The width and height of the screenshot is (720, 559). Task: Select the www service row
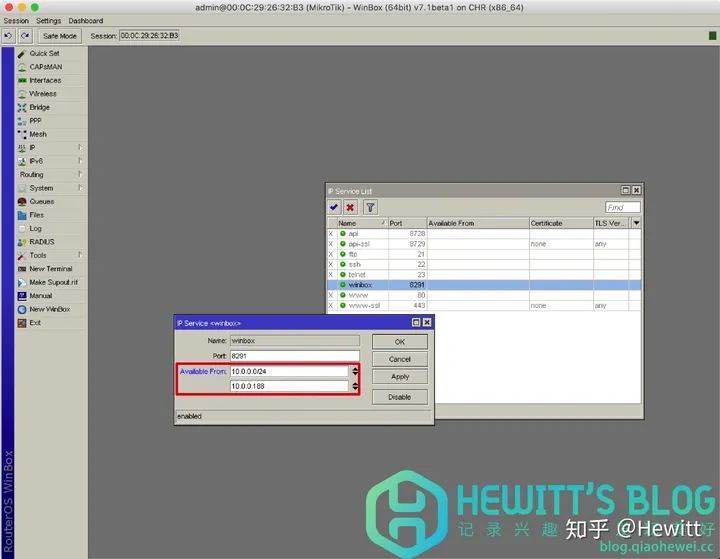click(x=484, y=295)
